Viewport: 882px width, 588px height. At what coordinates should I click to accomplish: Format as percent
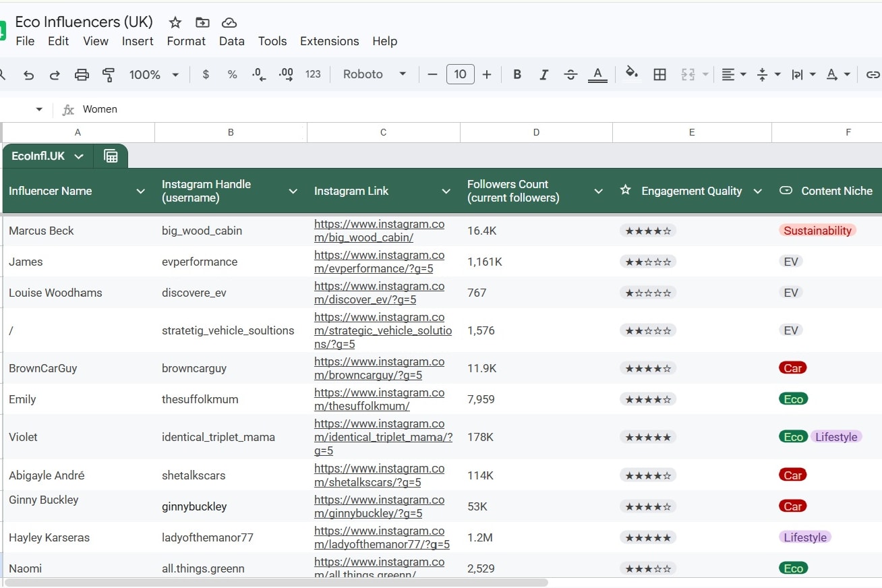pos(232,75)
